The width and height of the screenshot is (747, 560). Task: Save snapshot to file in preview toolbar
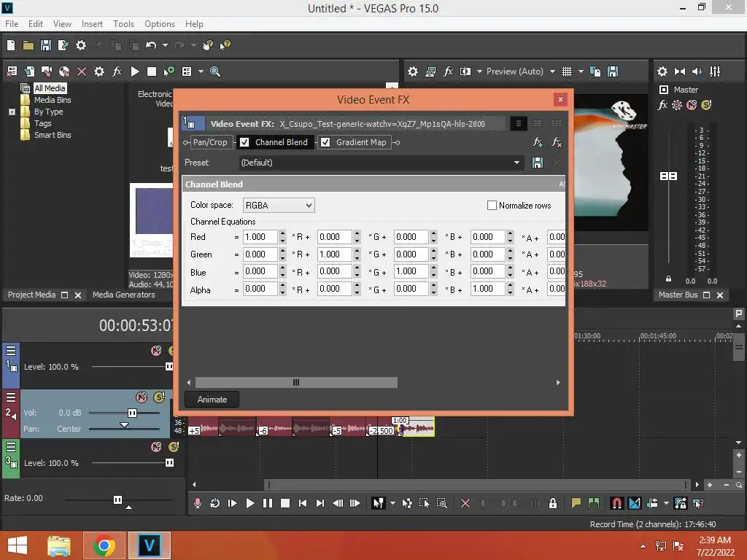click(x=613, y=71)
